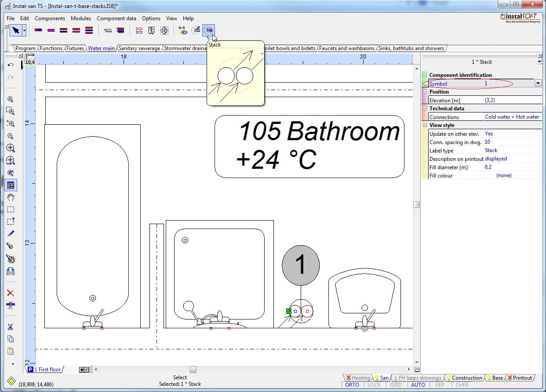Click the undo arrow in left sidebar
The width and height of the screenshot is (546, 392).
[11, 65]
